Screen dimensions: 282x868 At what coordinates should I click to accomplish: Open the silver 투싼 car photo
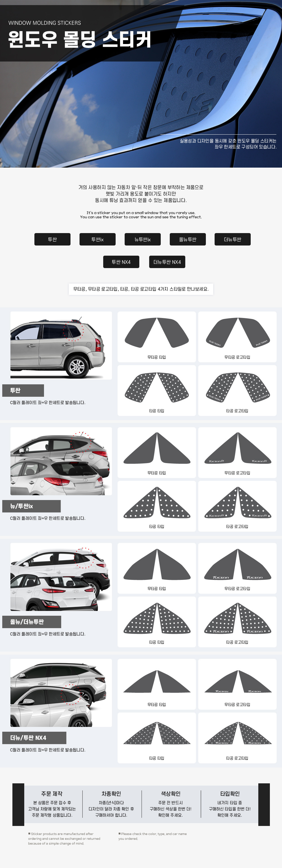(61, 345)
